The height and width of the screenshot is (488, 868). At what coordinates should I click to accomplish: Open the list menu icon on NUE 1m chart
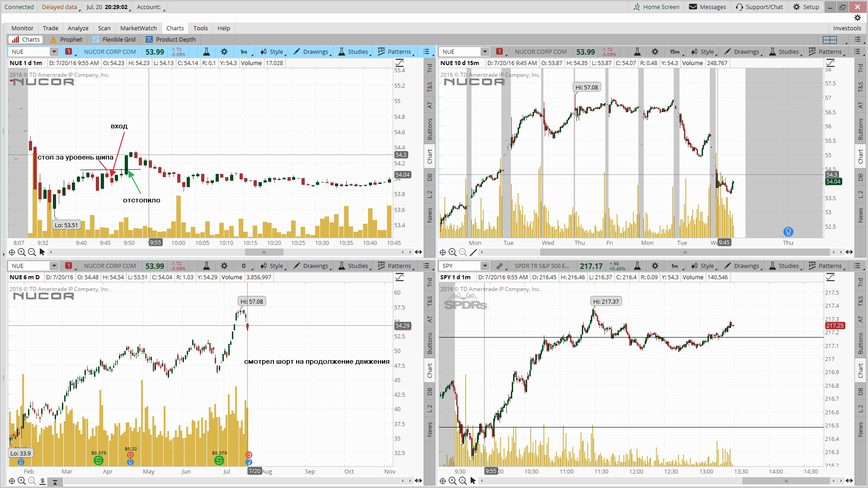[x=426, y=52]
